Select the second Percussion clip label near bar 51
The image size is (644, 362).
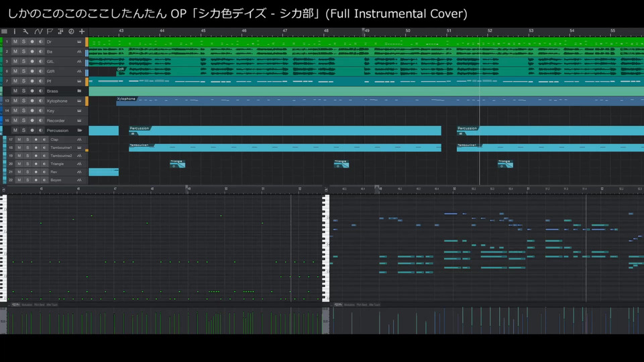(x=468, y=128)
